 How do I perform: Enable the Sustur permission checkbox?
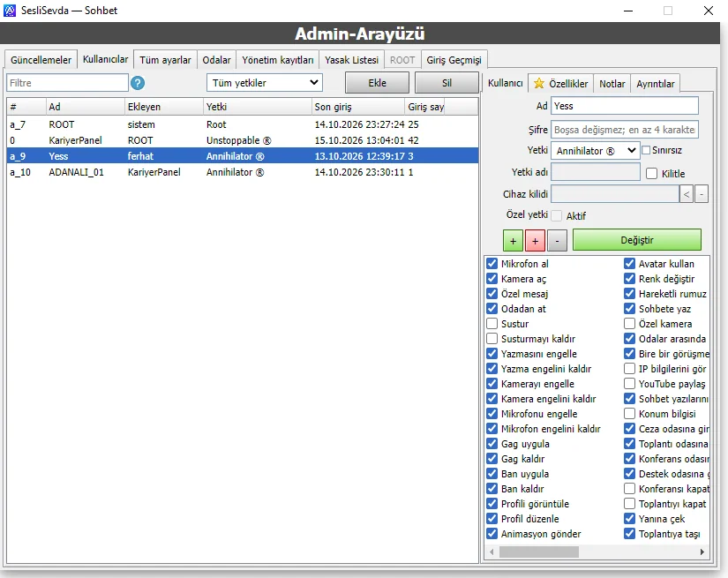[492, 323]
